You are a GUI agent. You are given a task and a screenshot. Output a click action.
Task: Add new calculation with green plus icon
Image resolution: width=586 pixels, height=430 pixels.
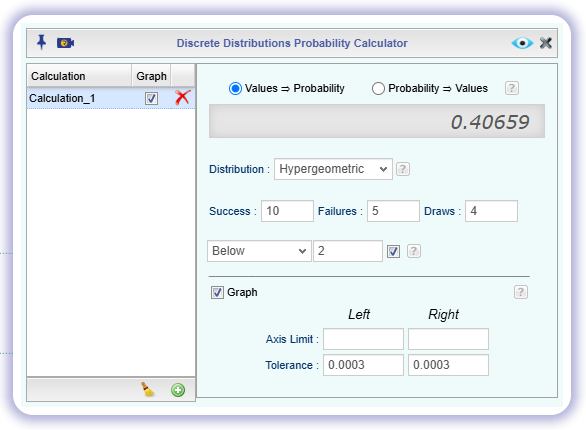178,390
